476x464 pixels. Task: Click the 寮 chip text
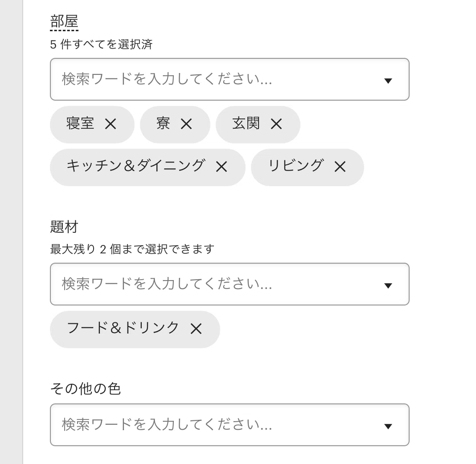pyautogui.click(x=163, y=124)
